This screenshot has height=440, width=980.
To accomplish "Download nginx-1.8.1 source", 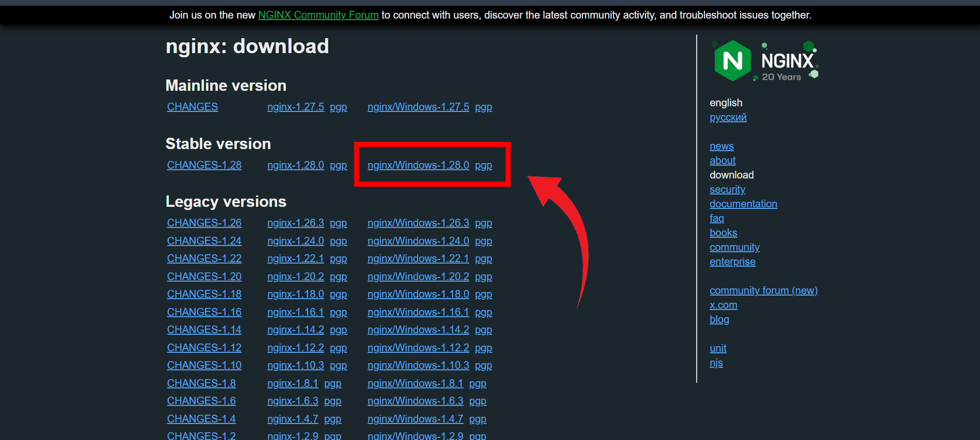I will pos(293,383).
